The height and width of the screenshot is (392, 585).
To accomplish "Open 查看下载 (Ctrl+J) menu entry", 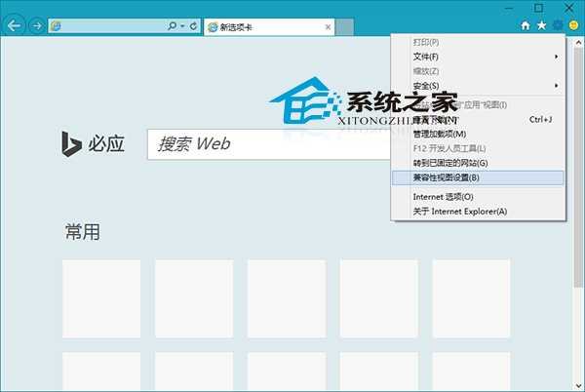I will [x=478, y=119].
